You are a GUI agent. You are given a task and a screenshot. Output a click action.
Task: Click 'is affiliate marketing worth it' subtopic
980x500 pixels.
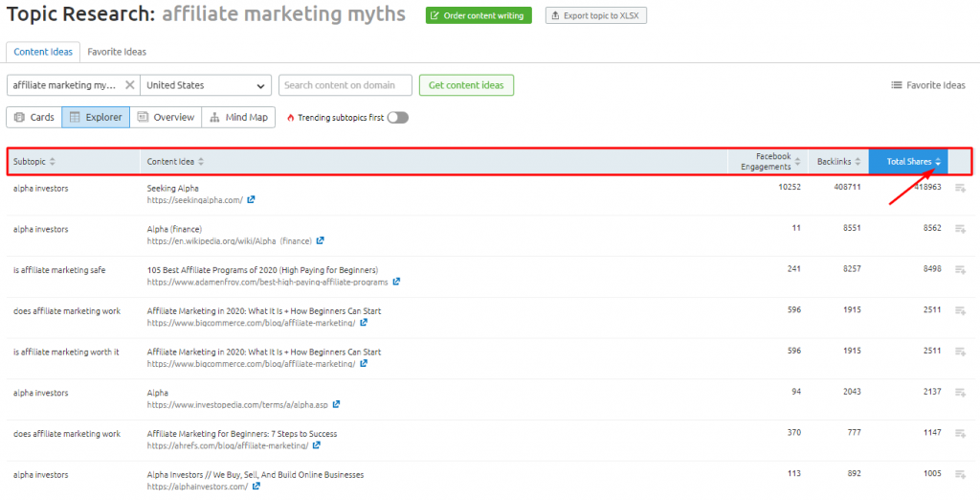(66, 352)
